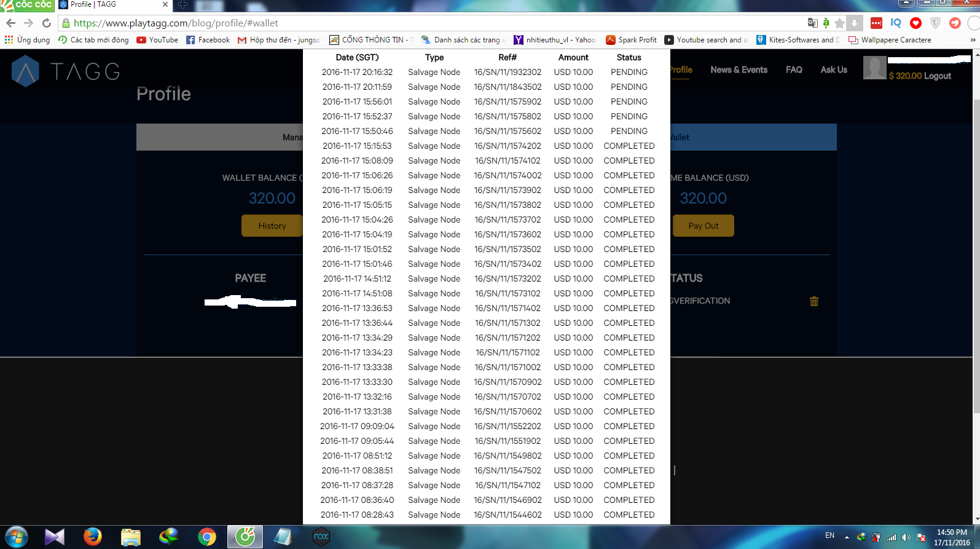This screenshot has height=549, width=980.
Task: Click the Ref# column header
Action: point(508,57)
